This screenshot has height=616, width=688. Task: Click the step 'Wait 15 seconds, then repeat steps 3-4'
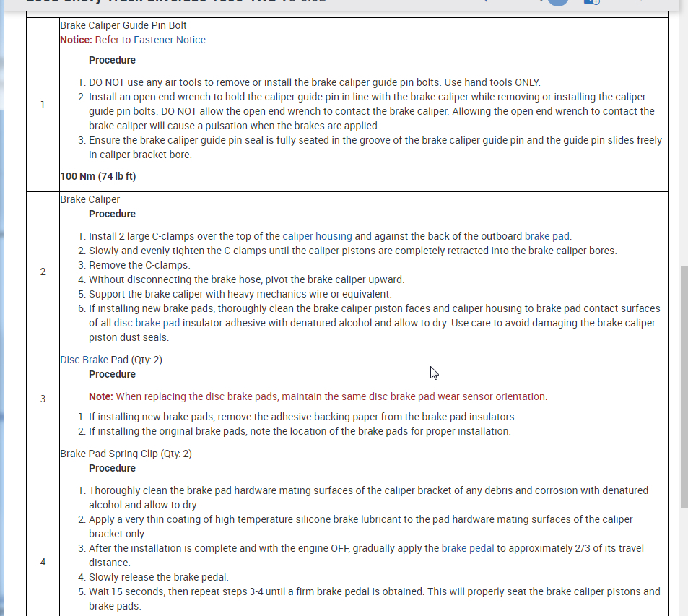click(375, 599)
